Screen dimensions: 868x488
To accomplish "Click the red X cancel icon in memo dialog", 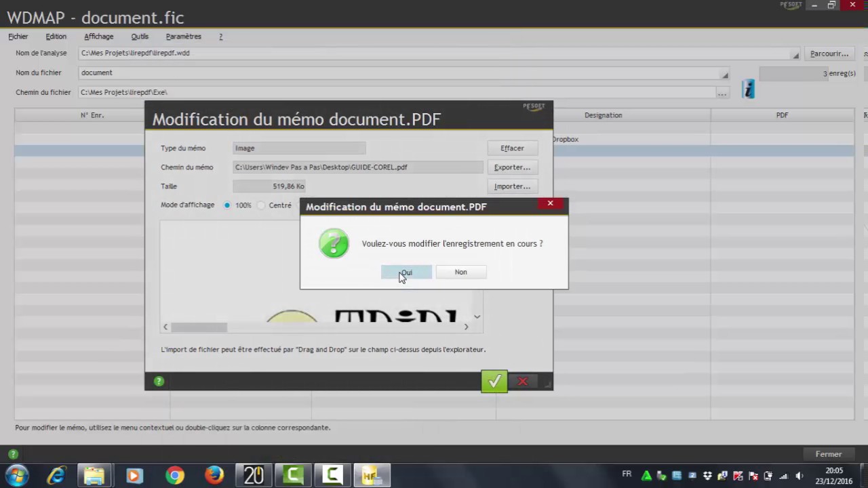I will pyautogui.click(x=523, y=382).
